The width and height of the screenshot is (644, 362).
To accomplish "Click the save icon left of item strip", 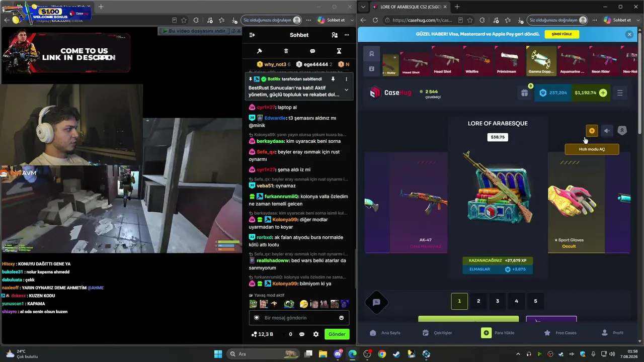I will pyautogui.click(x=371, y=68).
